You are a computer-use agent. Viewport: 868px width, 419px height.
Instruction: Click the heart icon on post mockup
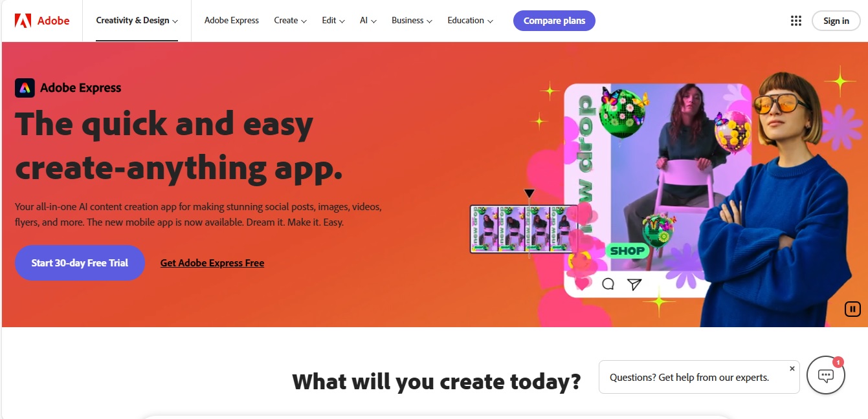click(x=583, y=284)
